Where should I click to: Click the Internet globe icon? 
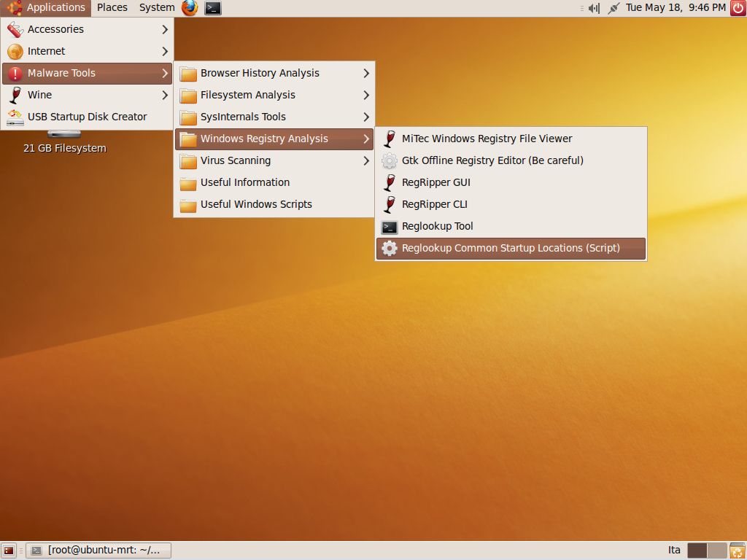[15, 52]
